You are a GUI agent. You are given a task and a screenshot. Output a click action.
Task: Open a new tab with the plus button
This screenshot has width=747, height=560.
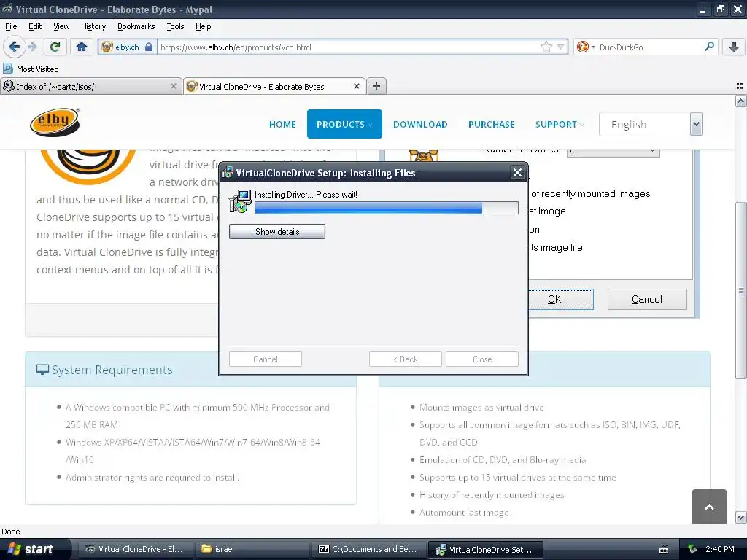(x=376, y=86)
